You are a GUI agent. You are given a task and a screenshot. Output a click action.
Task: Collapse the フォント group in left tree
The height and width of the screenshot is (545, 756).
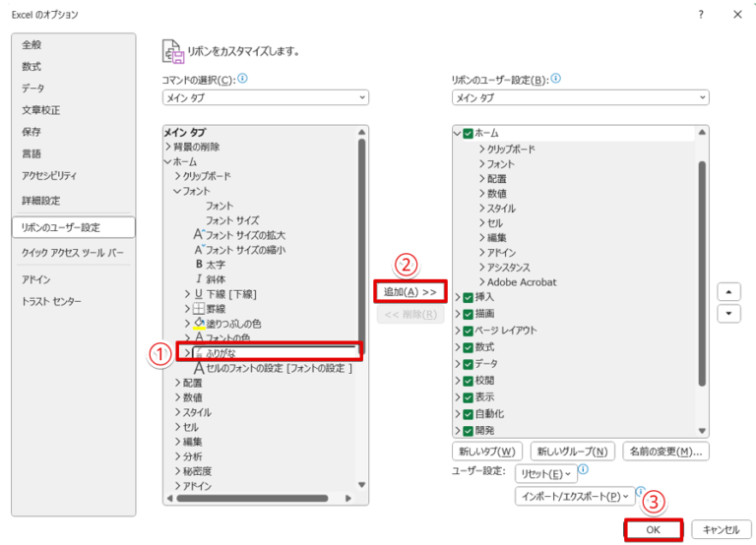click(177, 191)
